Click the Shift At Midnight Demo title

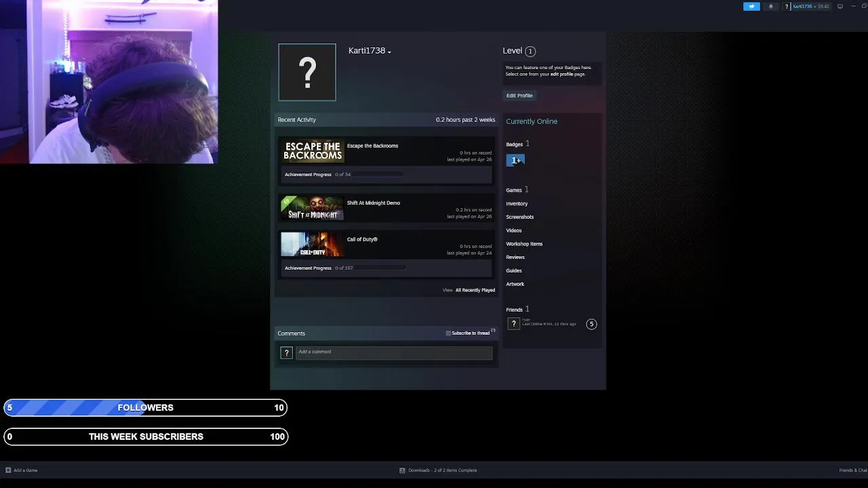tap(374, 203)
